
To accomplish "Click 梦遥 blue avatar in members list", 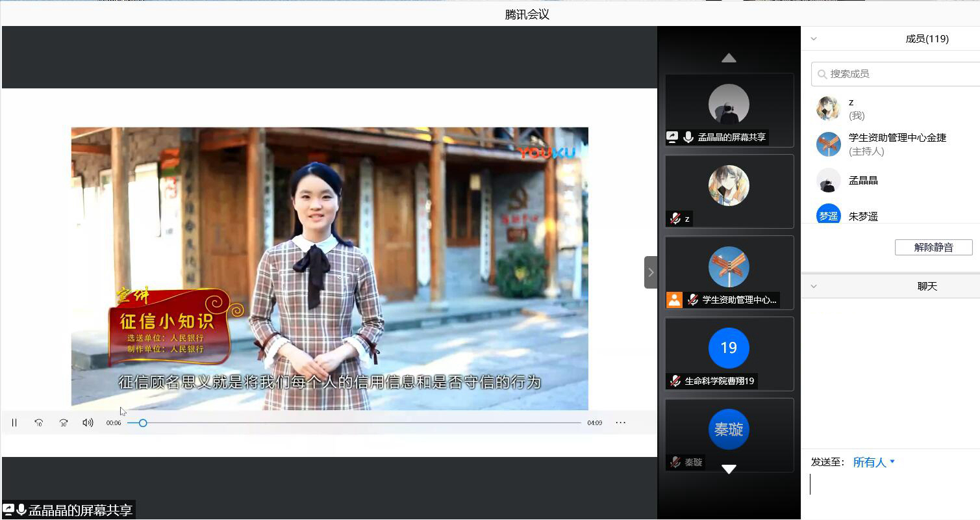I will (829, 214).
